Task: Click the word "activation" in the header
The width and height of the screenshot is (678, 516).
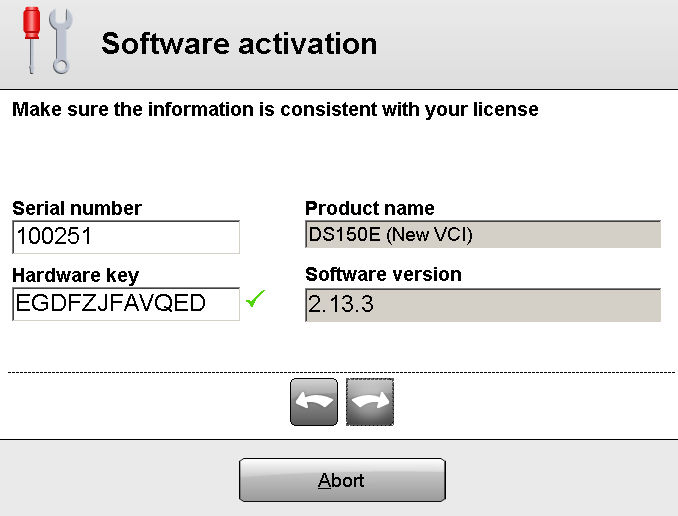Action: tap(307, 44)
